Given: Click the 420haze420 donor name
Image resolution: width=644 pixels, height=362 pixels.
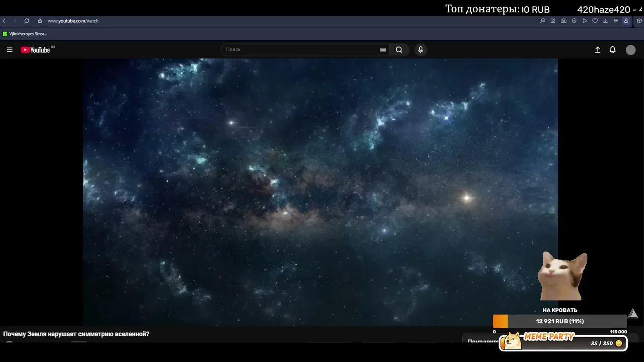Looking at the screenshot, I should (x=604, y=10).
